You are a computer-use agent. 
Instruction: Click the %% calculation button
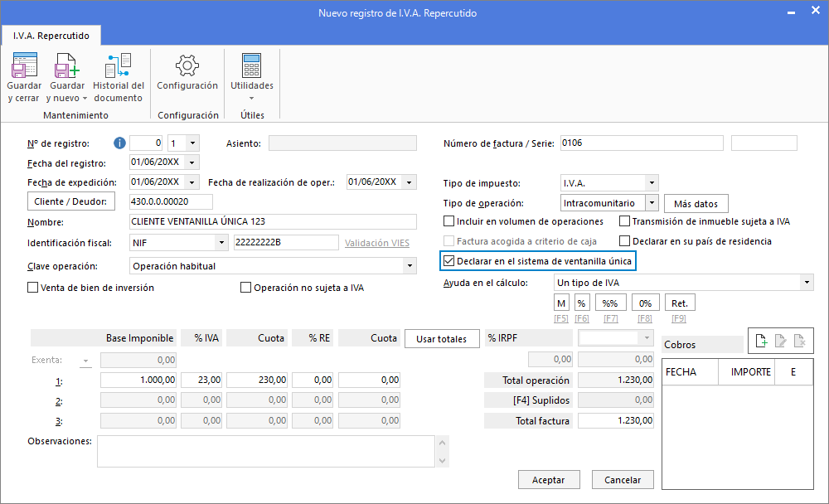[610, 303]
